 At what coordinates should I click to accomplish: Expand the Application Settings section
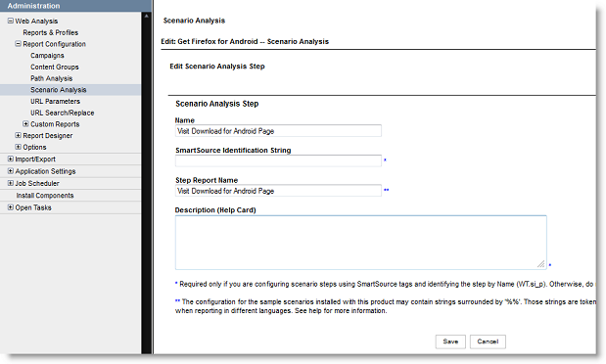[x=11, y=171]
